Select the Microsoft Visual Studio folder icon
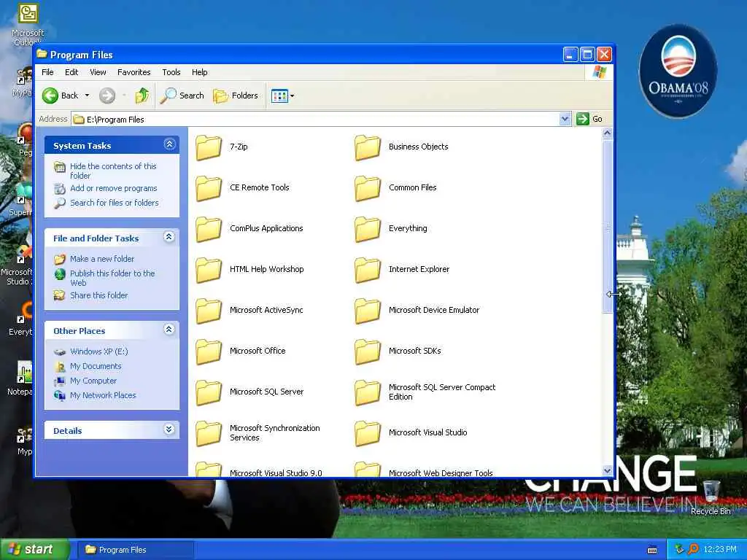 368,433
